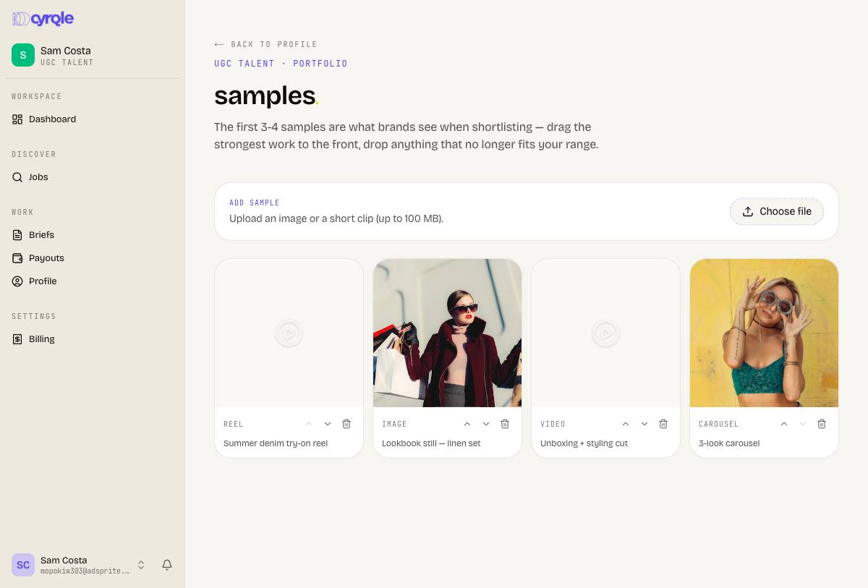The height and width of the screenshot is (588, 868).
Task: Open Briefs from the sidebar
Action: (92, 235)
